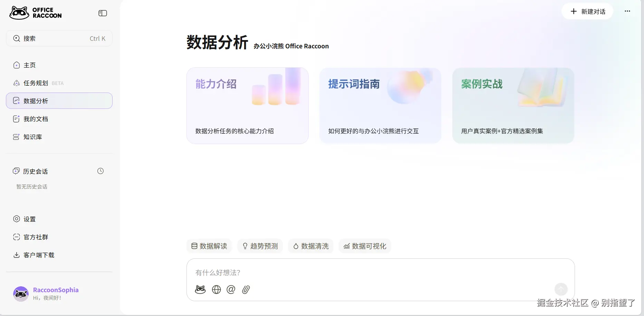This screenshot has height=316, width=644.
Task: Click the stack icon beside 知识库
Action: pos(16,137)
